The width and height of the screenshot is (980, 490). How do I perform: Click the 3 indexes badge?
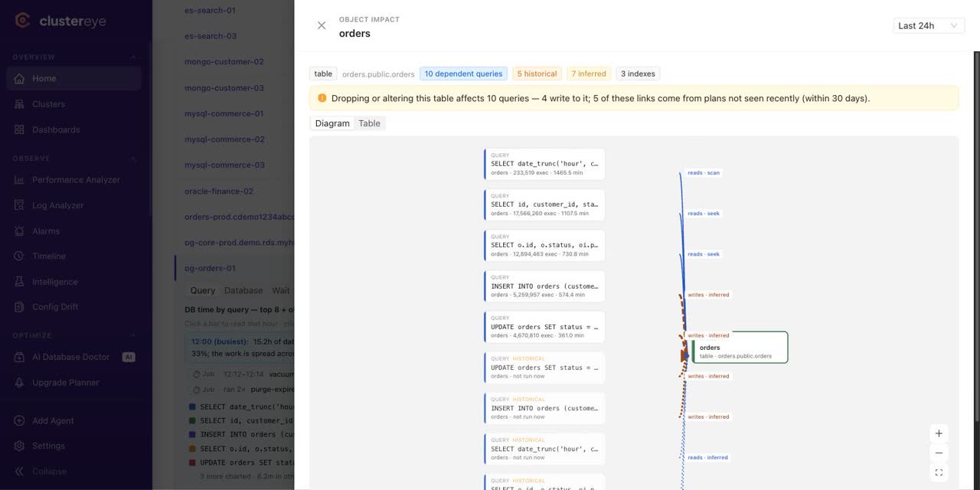point(638,73)
